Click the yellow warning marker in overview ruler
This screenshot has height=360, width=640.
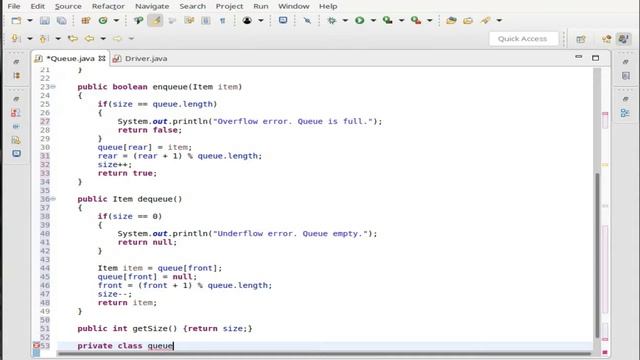click(605, 165)
